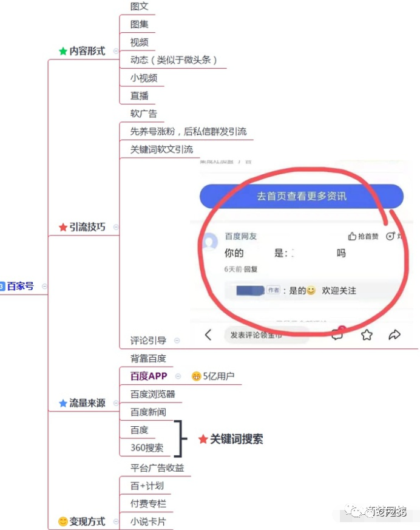
Task: Click the green star beside 内容形式
Action: tap(63, 52)
